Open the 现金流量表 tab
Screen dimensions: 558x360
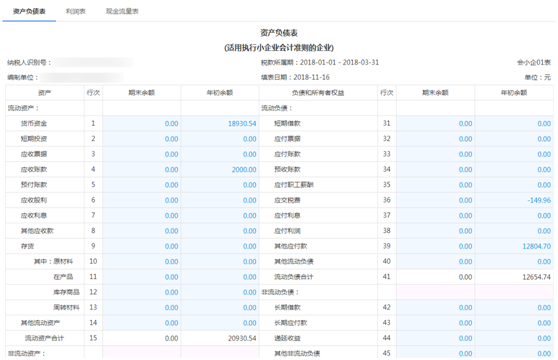coord(122,11)
